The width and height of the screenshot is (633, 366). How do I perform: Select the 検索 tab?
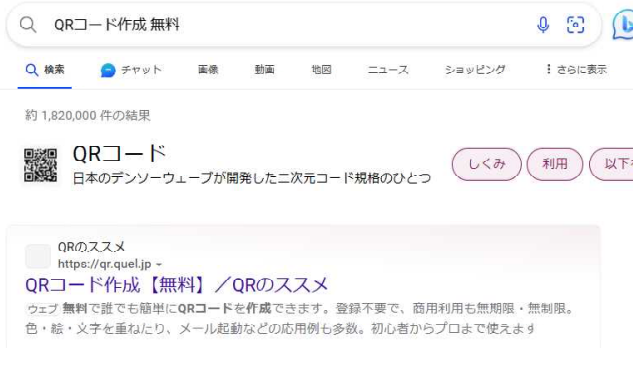(45, 70)
